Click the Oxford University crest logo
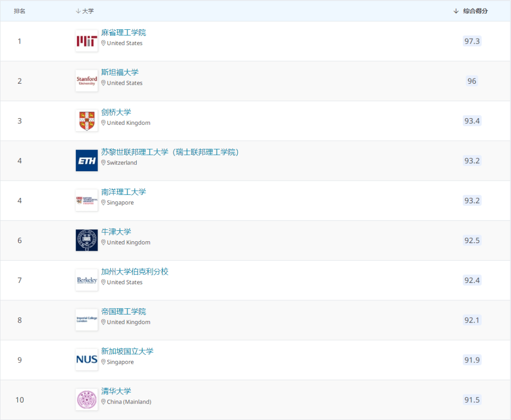The image size is (511, 420). point(87,240)
